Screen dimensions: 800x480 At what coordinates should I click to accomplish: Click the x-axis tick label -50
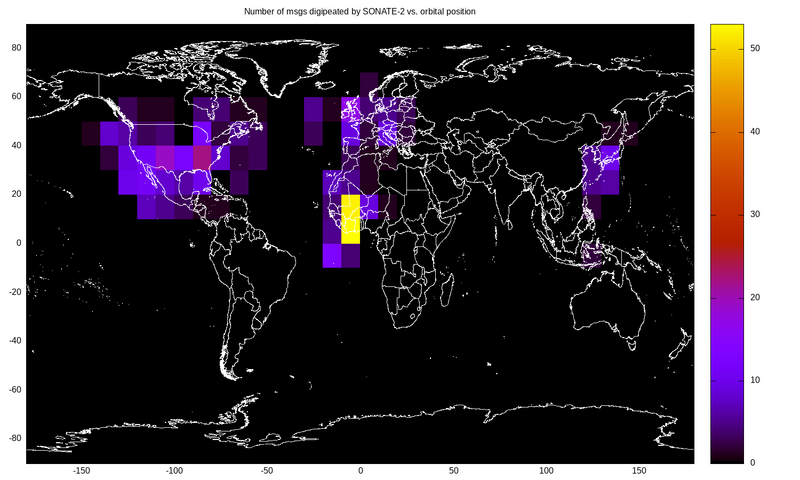point(267,470)
